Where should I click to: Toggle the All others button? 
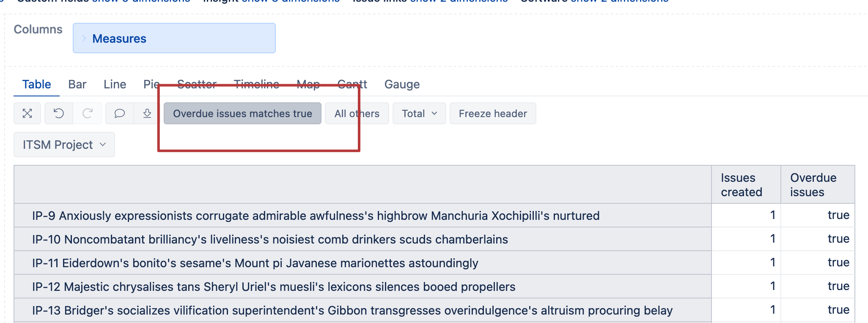[357, 113]
